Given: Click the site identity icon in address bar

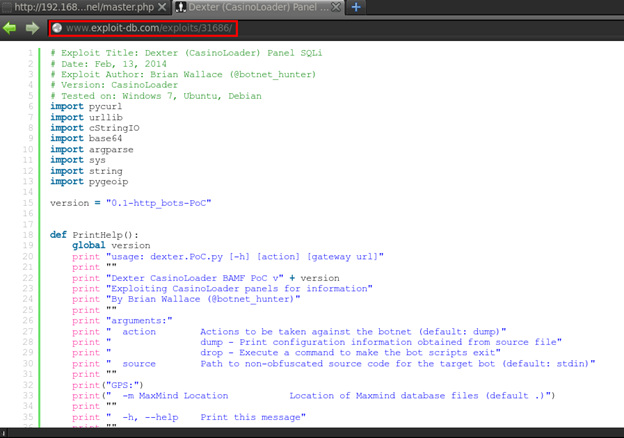Looking at the screenshot, I should pyautogui.click(x=57, y=28).
